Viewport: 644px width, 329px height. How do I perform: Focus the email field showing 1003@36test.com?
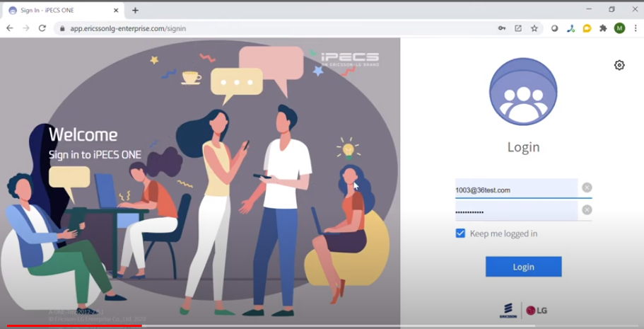click(x=516, y=189)
